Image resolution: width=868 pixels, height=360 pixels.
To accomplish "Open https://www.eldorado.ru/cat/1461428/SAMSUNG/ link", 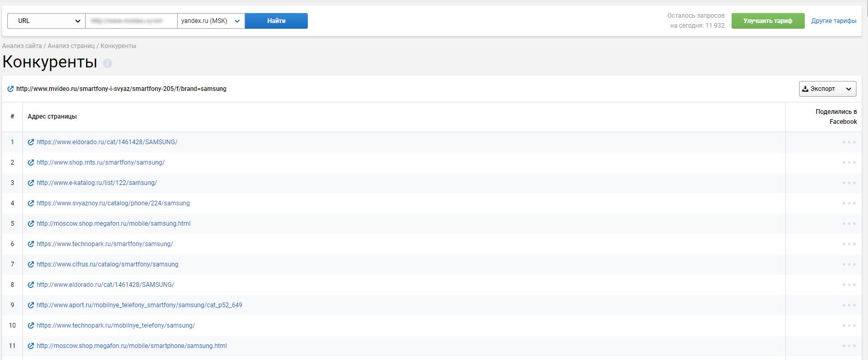I will coord(107,142).
